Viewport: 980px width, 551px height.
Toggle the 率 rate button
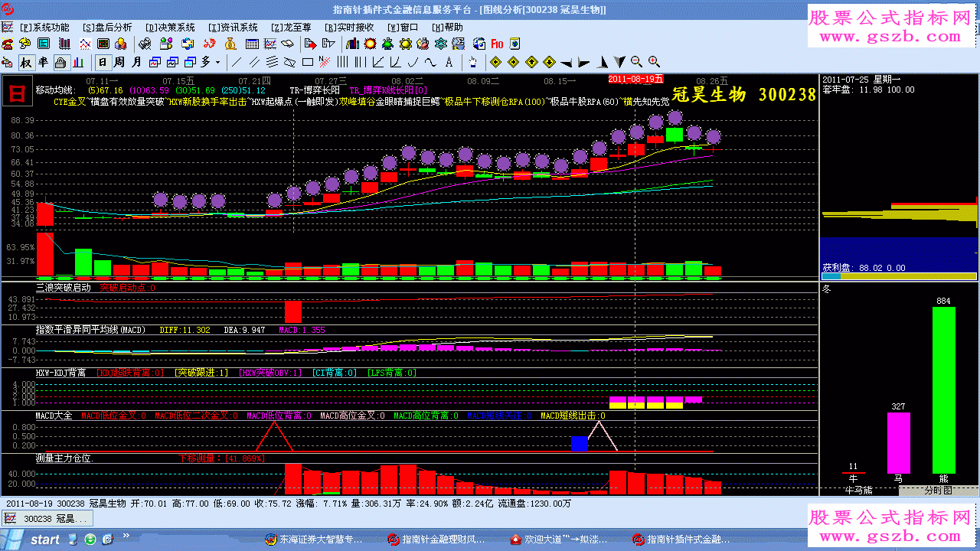pos(43,62)
